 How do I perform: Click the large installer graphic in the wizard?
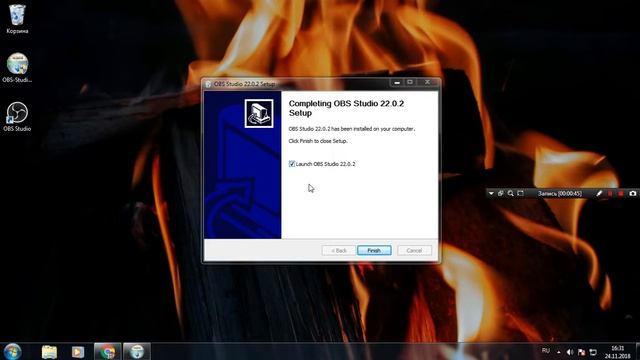click(242, 164)
